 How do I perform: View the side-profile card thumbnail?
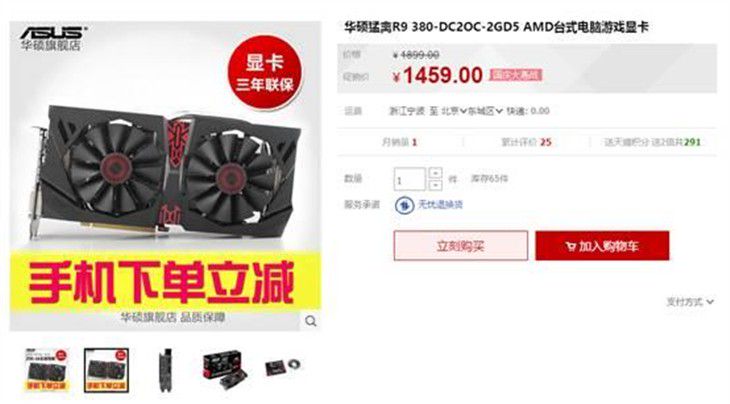pyautogui.click(x=165, y=370)
